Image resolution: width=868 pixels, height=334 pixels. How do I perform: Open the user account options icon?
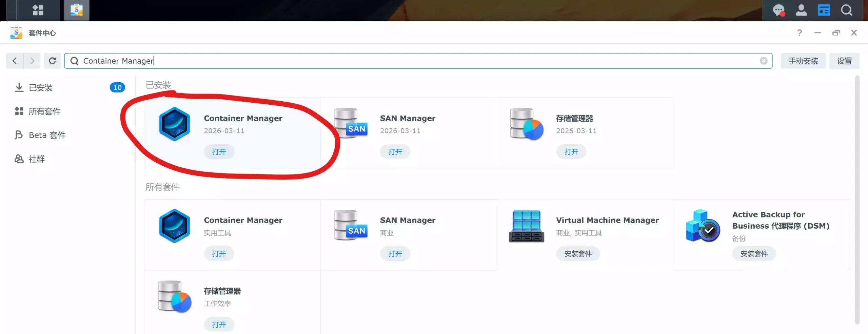click(x=801, y=10)
